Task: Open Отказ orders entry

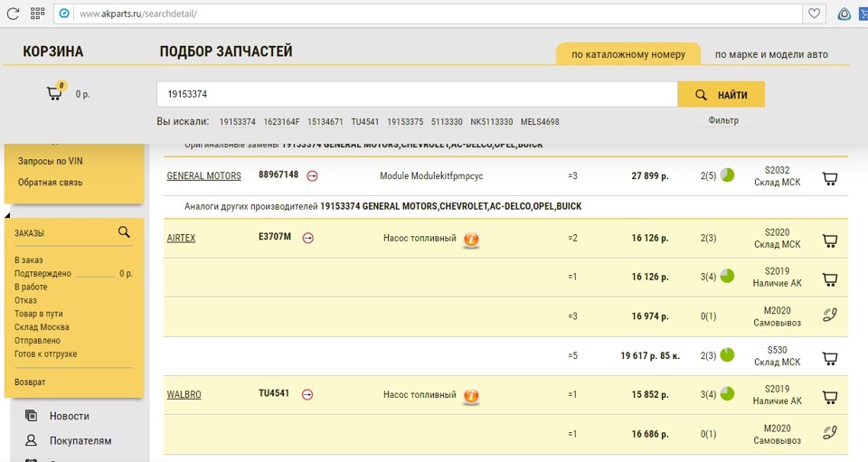Action: click(x=25, y=300)
